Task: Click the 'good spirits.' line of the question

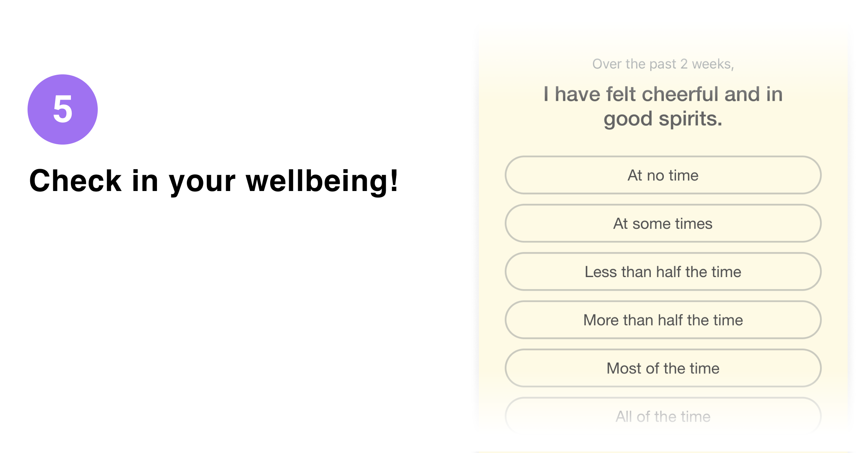Action: pos(663,119)
